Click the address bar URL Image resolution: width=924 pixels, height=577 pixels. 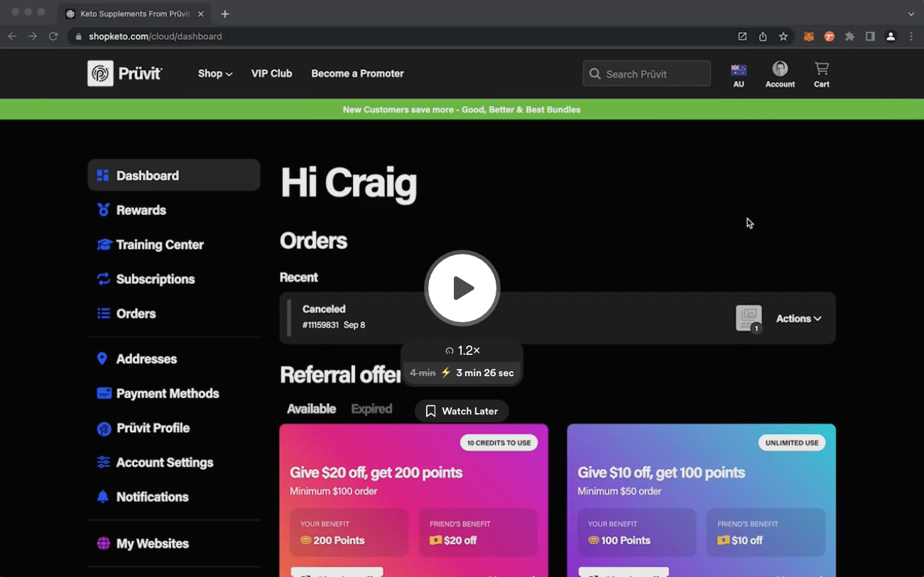tap(156, 36)
